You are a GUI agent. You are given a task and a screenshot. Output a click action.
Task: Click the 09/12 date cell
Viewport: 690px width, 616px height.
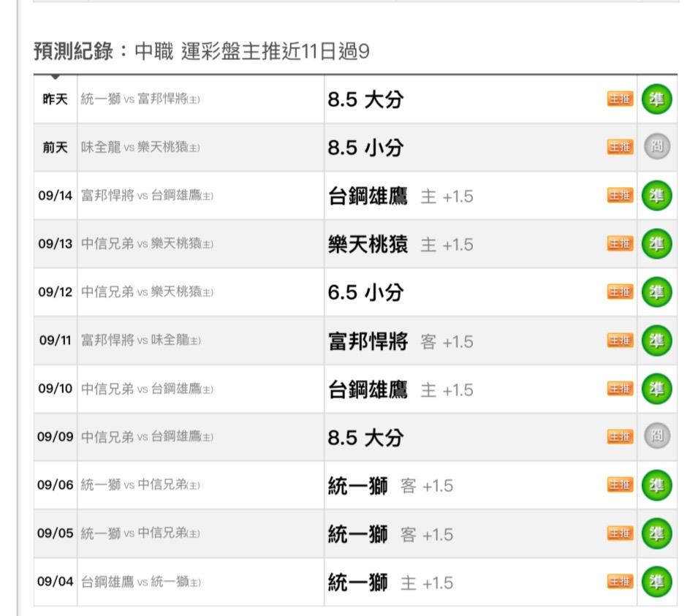pyautogui.click(x=55, y=292)
